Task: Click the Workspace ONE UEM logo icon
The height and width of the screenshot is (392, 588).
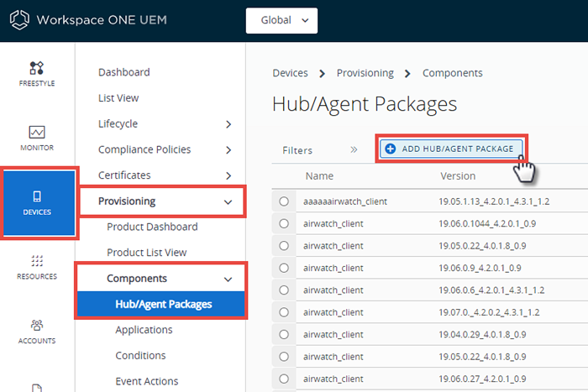Action: coord(19,20)
